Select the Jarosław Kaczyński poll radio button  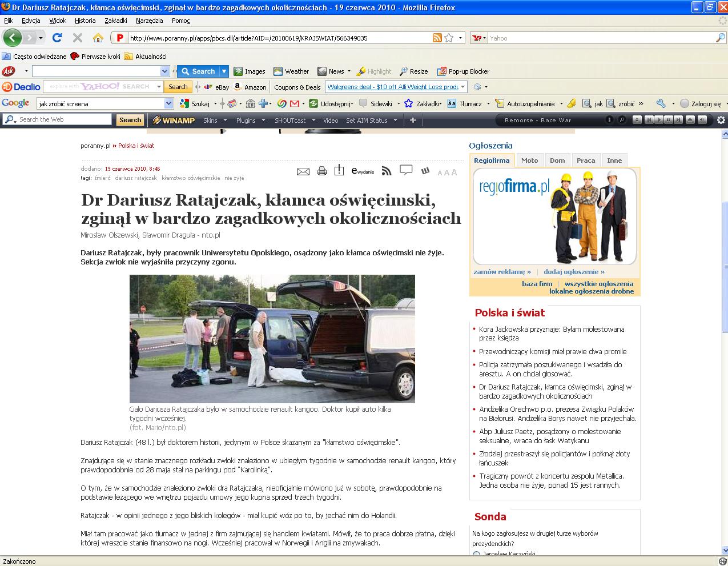[x=476, y=555]
